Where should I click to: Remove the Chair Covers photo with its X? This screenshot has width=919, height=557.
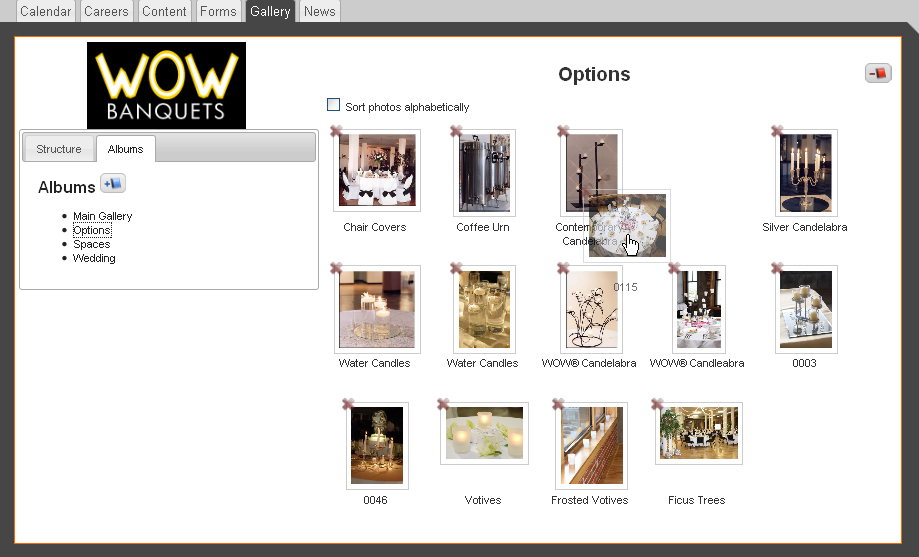(336, 131)
